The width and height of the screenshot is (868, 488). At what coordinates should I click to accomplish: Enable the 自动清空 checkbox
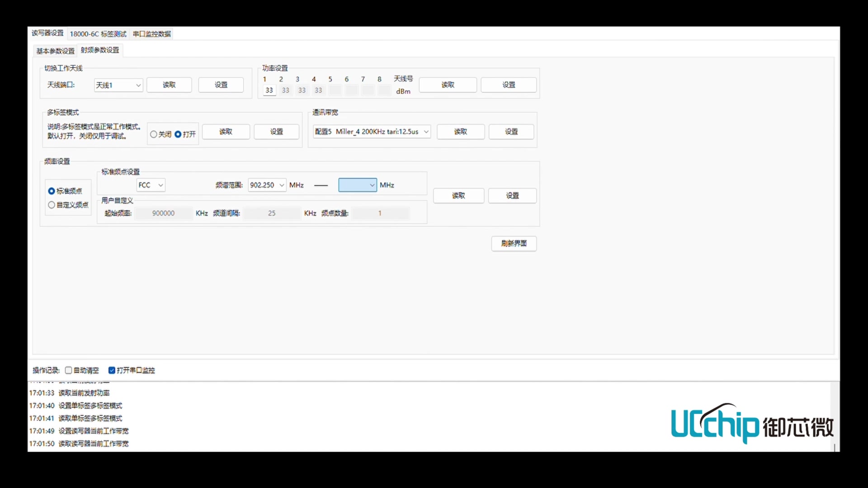pyautogui.click(x=69, y=370)
